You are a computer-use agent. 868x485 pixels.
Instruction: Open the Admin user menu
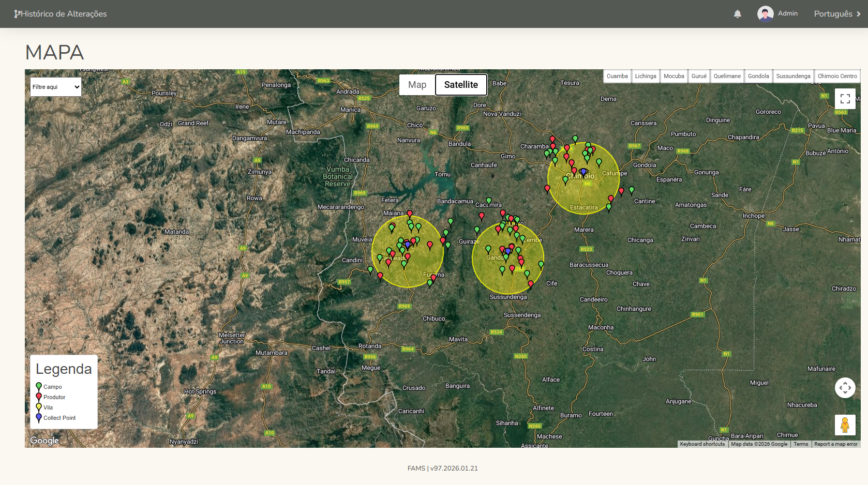coord(787,13)
